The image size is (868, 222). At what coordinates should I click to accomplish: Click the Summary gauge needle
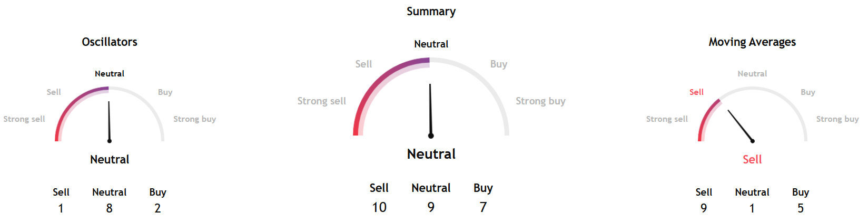(x=430, y=111)
